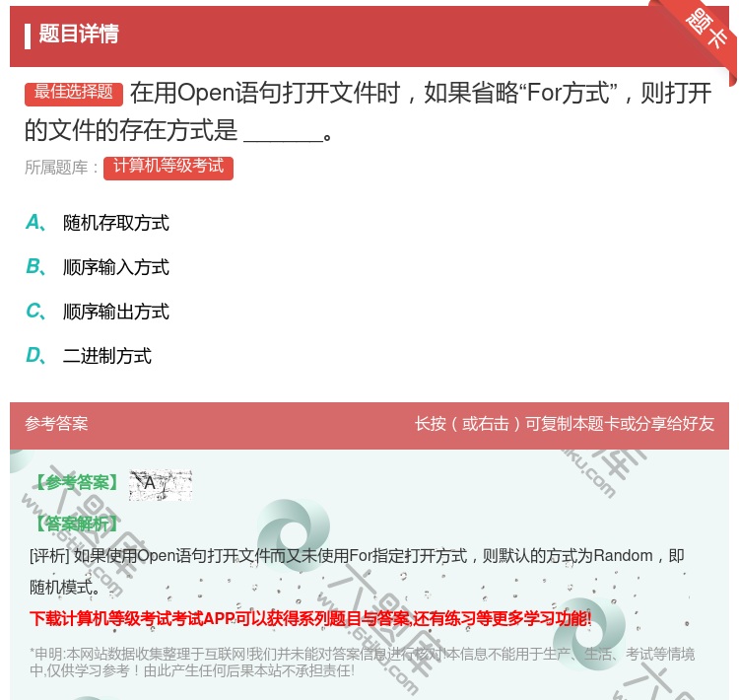Click the teal letter B option marker

coord(34,267)
